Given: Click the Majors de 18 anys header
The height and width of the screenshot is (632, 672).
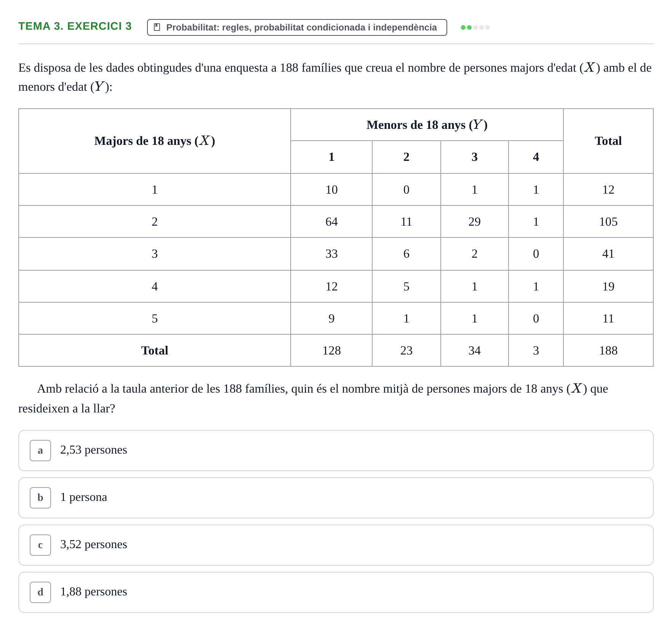Looking at the screenshot, I should pyautogui.click(x=155, y=141).
